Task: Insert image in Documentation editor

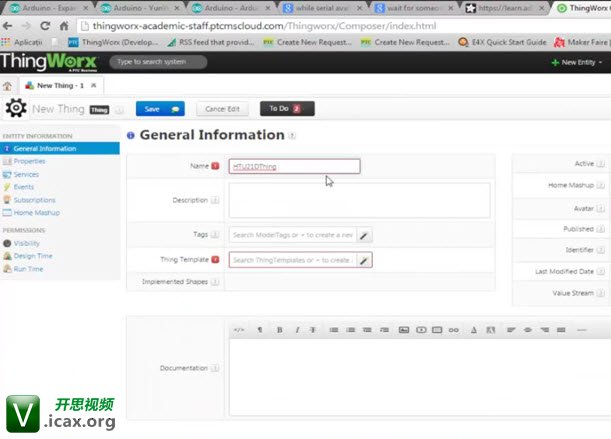Action: [x=404, y=330]
